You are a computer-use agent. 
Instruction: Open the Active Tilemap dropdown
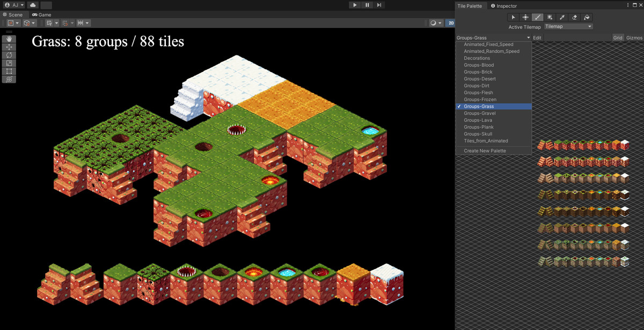568,26
